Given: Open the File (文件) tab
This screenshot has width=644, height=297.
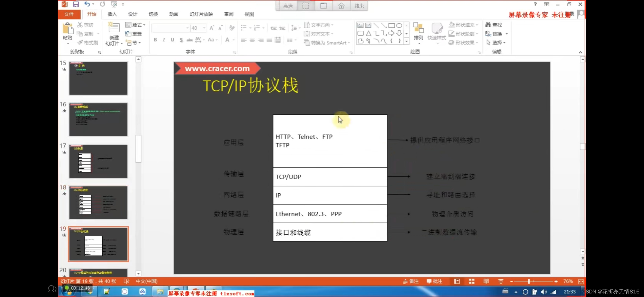Looking at the screenshot, I should 69,14.
